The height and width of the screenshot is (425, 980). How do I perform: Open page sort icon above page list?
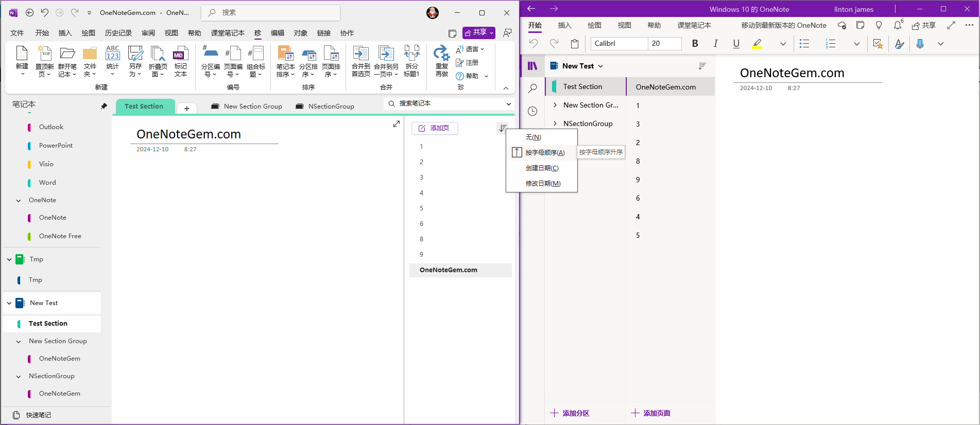point(503,128)
